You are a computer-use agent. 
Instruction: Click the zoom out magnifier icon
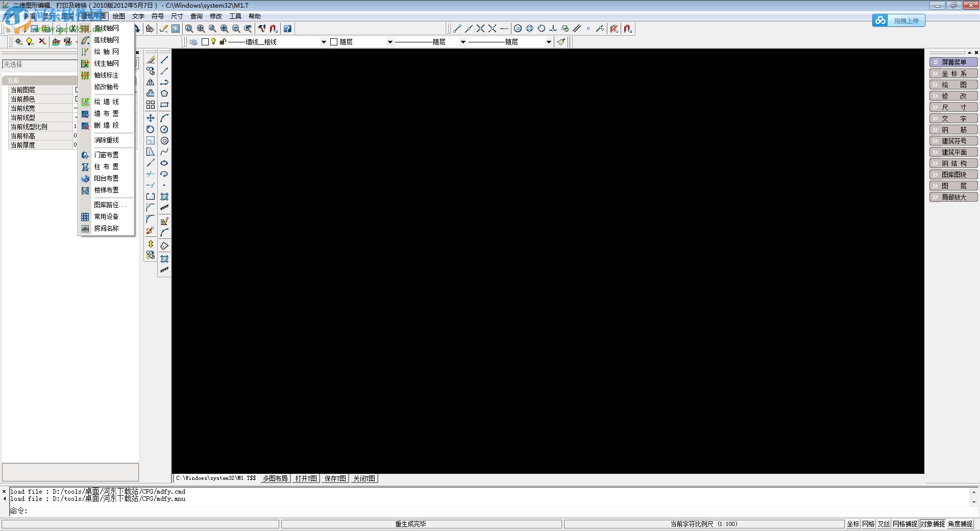click(x=236, y=29)
